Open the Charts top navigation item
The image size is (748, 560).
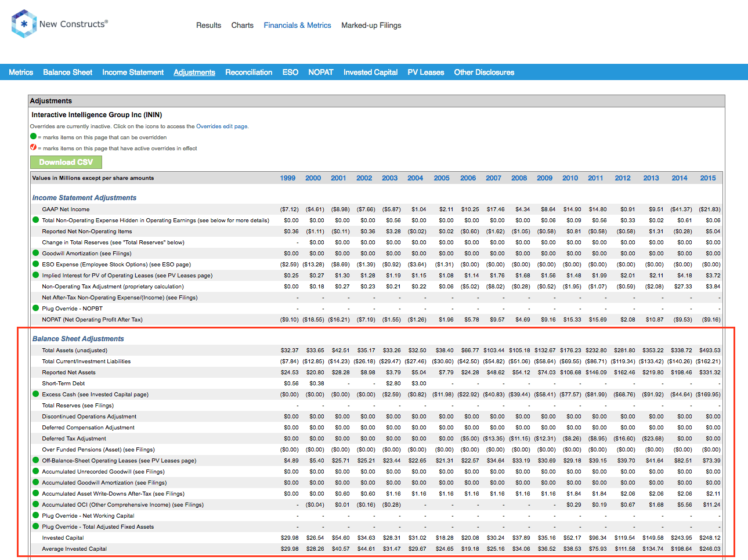pos(242,26)
